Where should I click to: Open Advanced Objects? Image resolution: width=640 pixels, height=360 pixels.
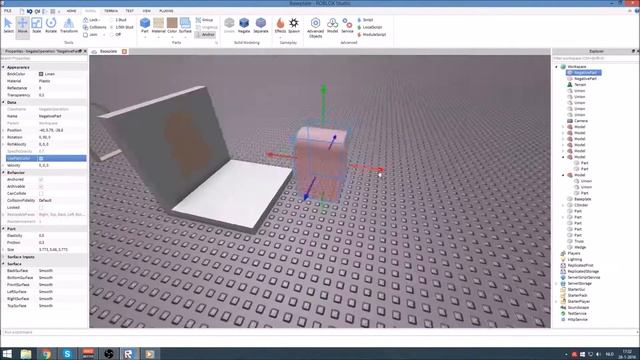click(x=315, y=28)
